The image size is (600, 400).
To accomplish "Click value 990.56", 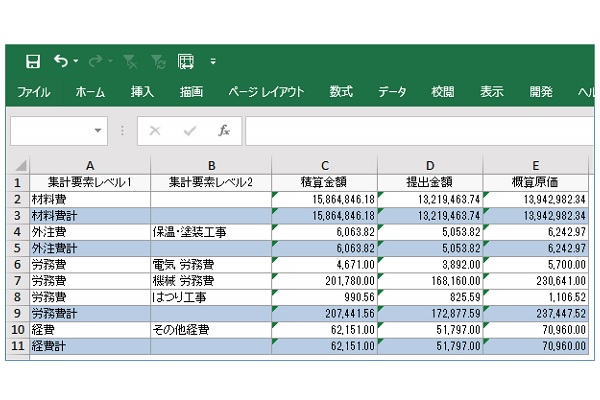I will [324, 297].
